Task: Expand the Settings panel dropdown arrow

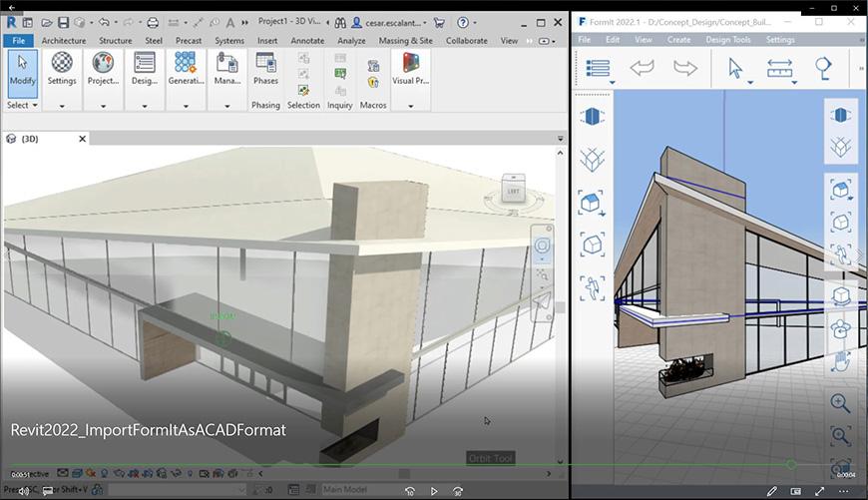Action: [62, 106]
